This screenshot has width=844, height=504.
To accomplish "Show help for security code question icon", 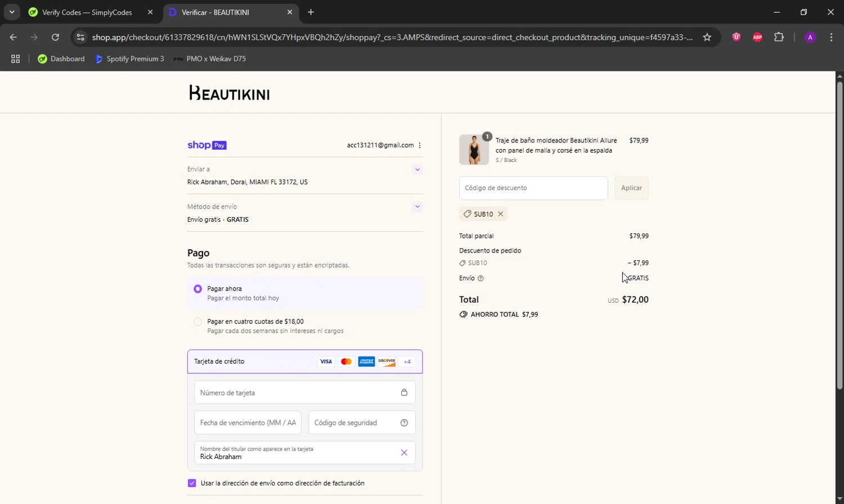I will (404, 423).
